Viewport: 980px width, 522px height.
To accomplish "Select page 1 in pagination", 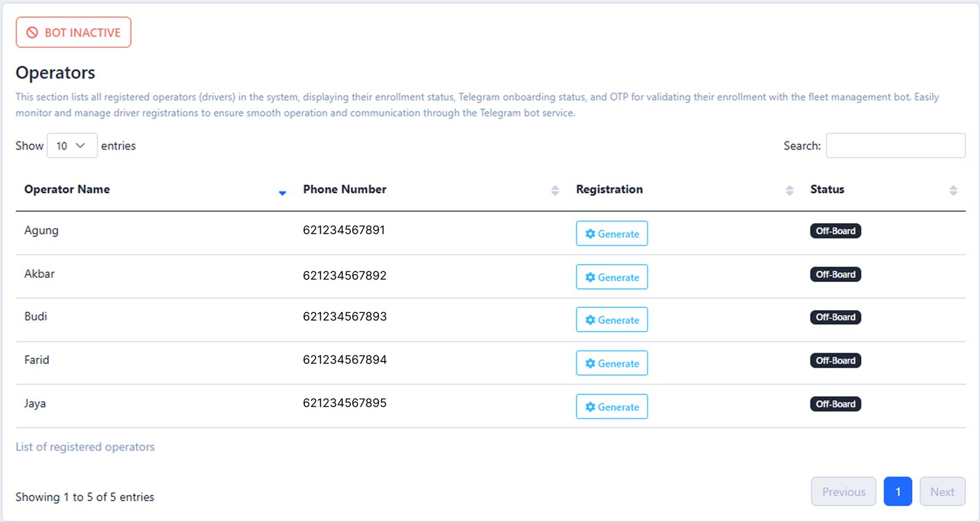I will point(897,492).
